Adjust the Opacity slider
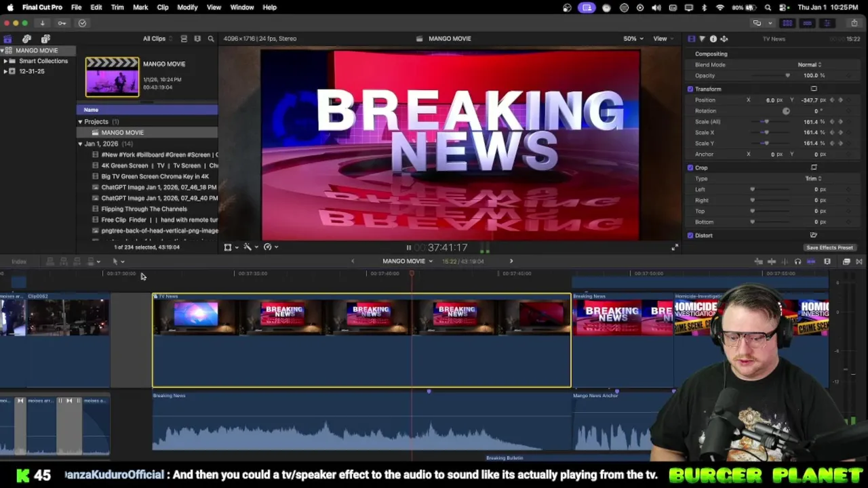This screenshot has height=488, width=868. coord(772,75)
